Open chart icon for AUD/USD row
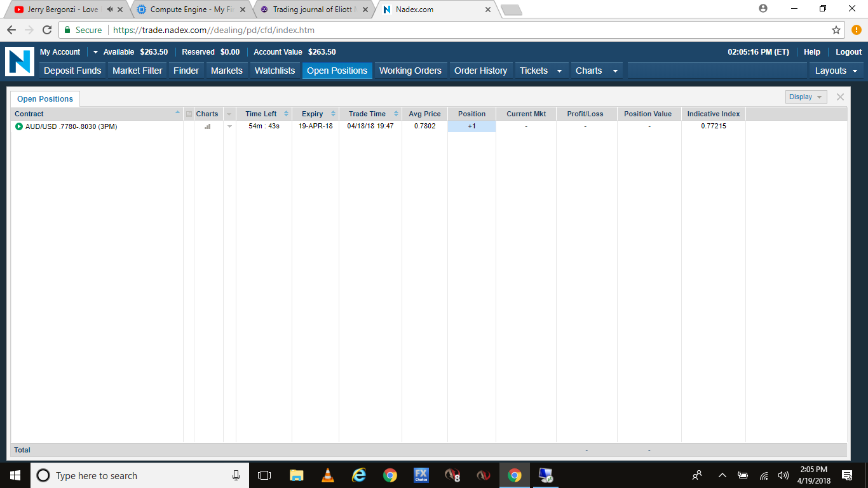This screenshot has height=488, width=868. [x=207, y=126]
